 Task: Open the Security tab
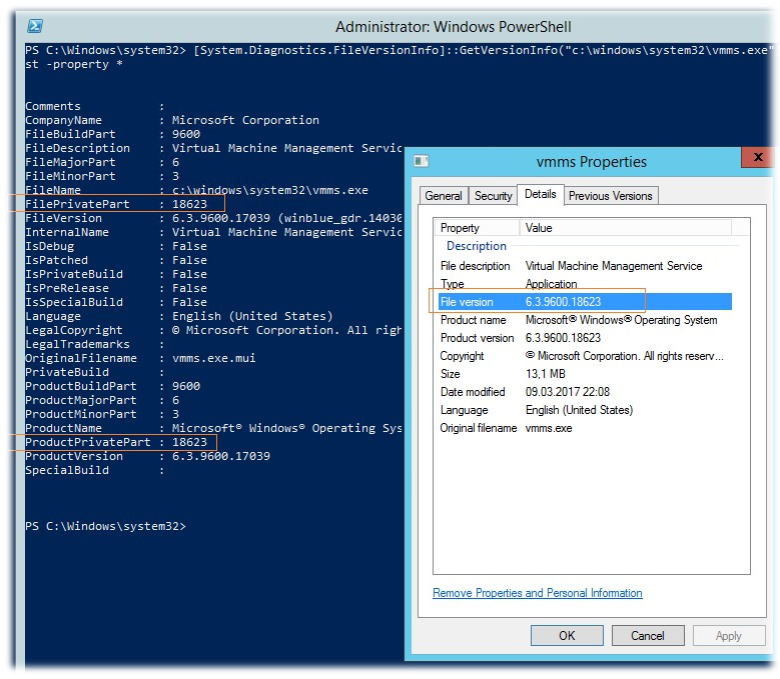[x=493, y=195]
